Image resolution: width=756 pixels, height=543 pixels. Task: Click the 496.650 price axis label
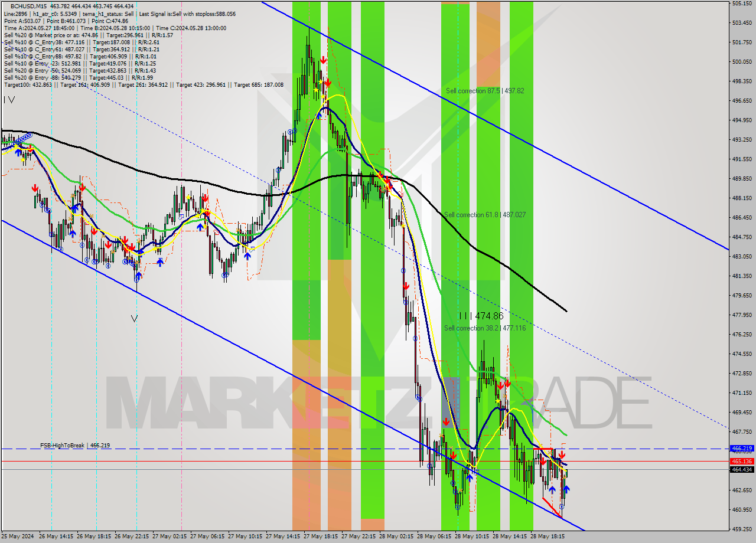click(x=741, y=101)
